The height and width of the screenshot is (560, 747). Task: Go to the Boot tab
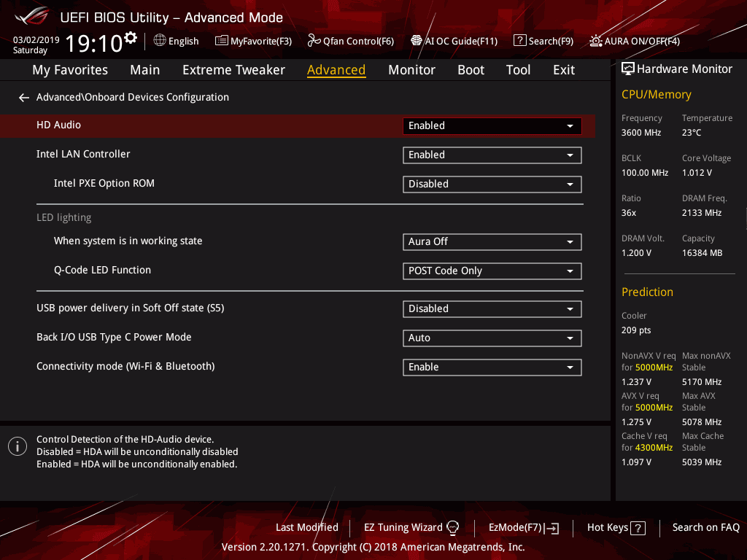(x=471, y=70)
